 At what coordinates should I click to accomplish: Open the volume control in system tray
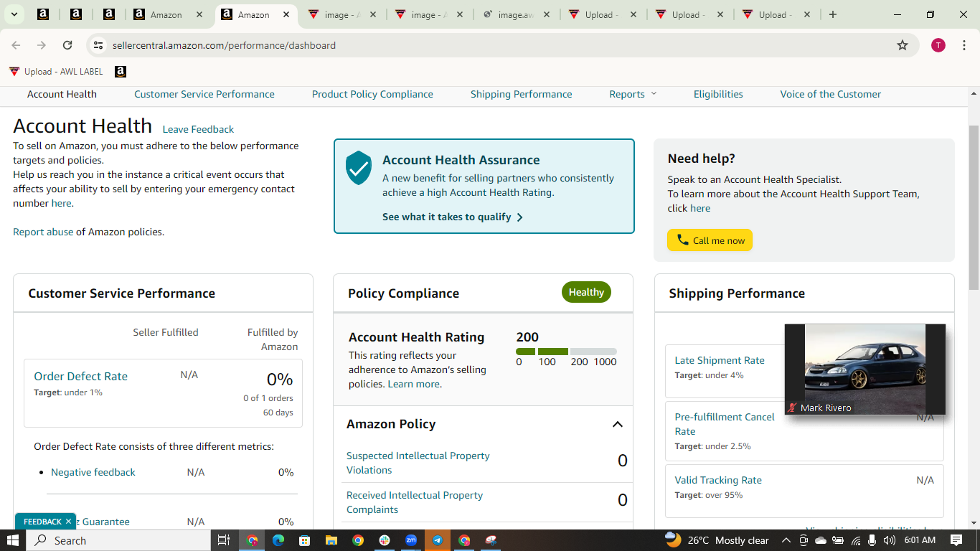pos(890,540)
